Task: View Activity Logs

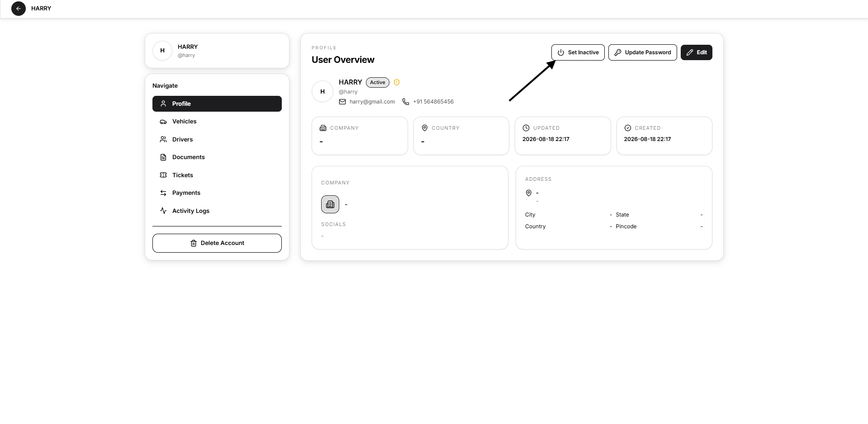Action: pyautogui.click(x=217, y=211)
